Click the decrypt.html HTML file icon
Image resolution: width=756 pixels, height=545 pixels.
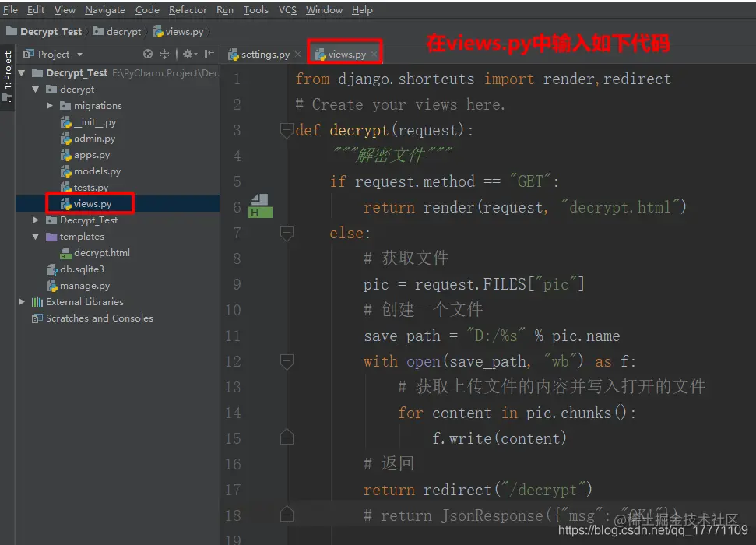coord(66,253)
